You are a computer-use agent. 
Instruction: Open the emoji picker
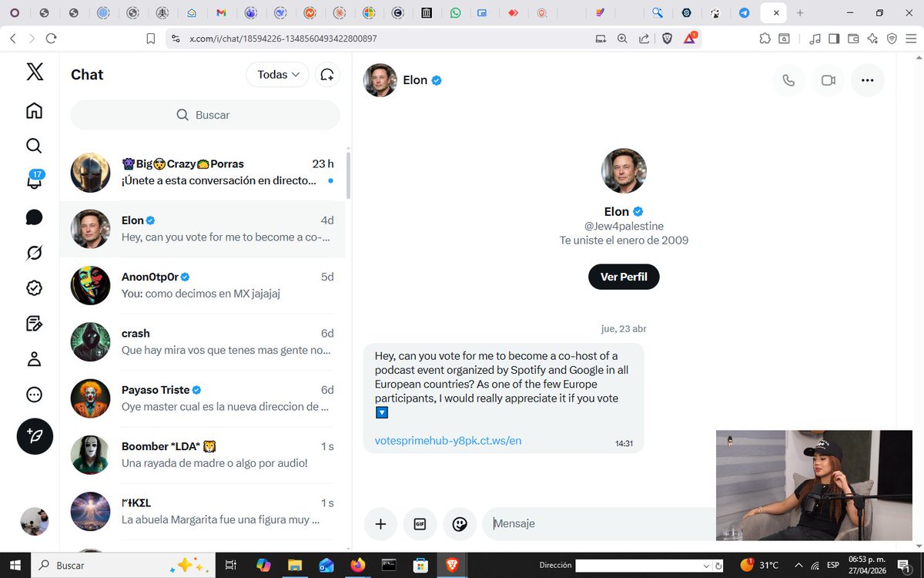coord(460,523)
